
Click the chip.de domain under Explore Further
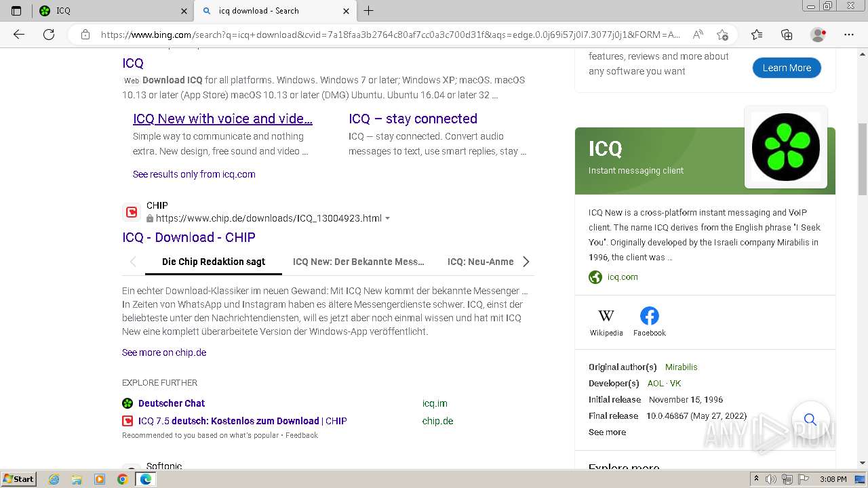(437, 421)
